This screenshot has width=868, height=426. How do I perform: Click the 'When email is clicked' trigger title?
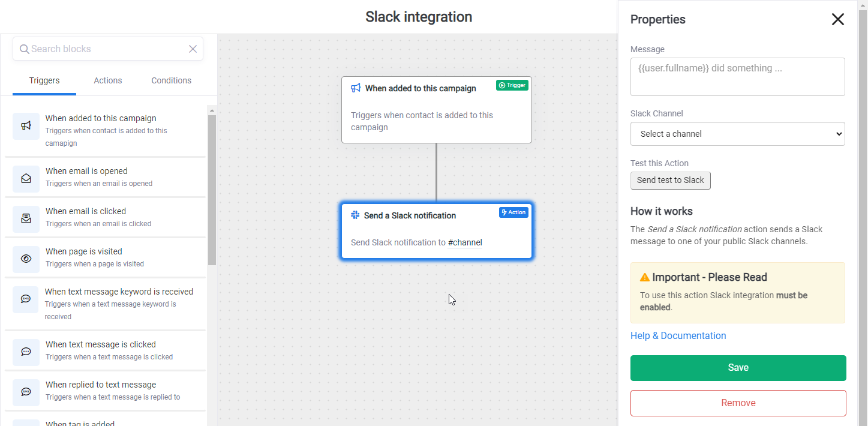86,211
